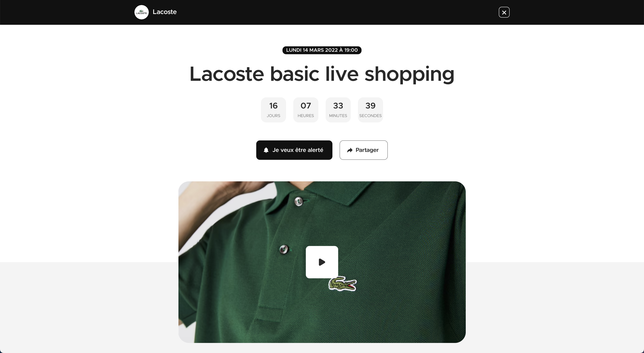Click the crocodile logo on the polo

[x=342, y=284]
